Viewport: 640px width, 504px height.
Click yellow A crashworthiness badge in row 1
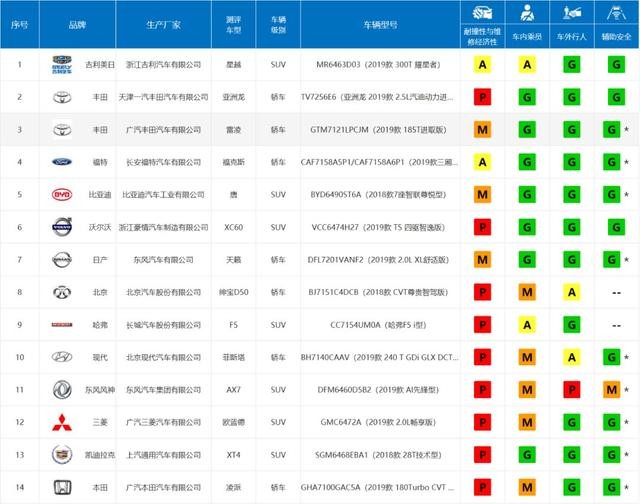[482, 64]
